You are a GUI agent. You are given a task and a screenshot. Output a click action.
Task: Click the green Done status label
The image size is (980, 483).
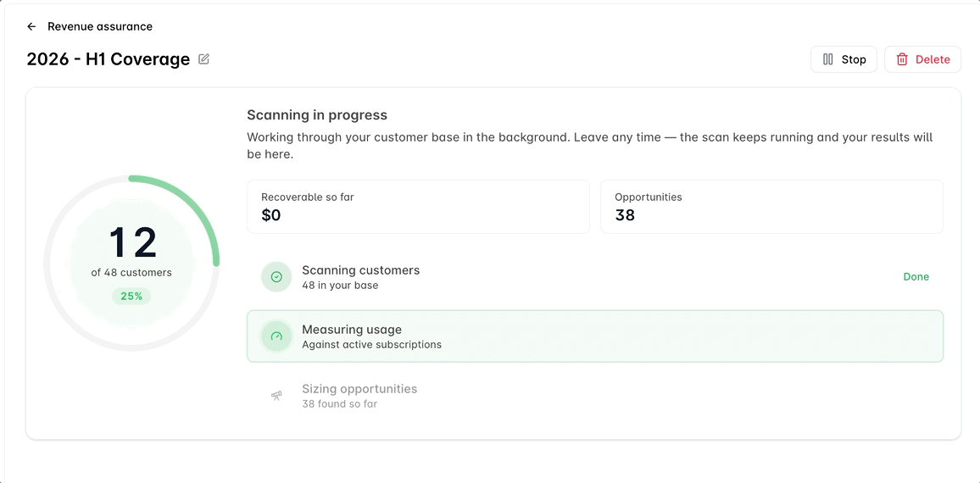[x=916, y=277]
